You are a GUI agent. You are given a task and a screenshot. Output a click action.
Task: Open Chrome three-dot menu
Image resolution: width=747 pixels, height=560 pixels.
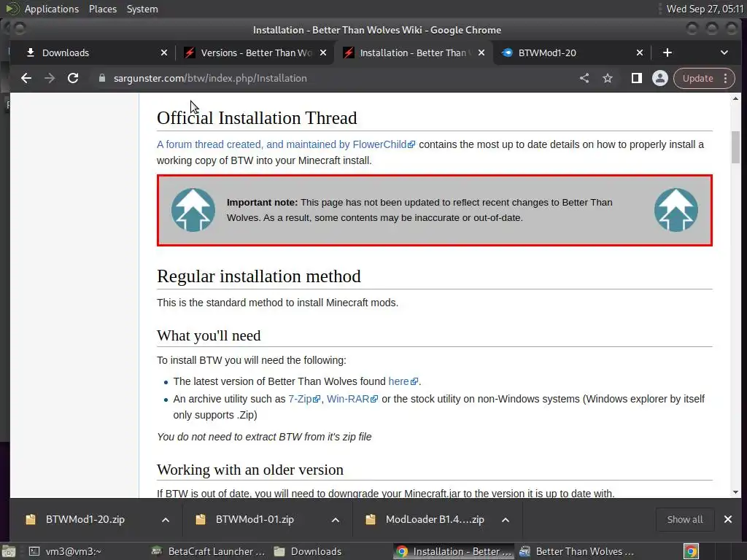coord(726,78)
